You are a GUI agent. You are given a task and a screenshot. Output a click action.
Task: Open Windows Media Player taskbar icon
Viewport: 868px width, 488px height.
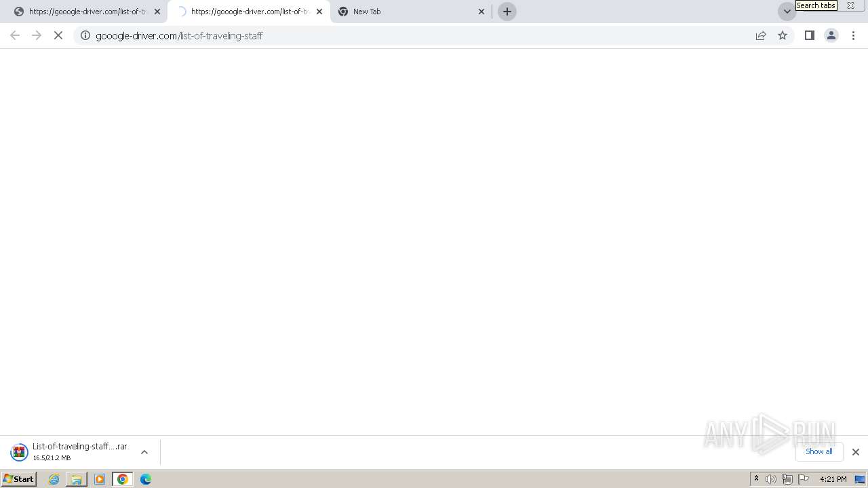click(100, 479)
